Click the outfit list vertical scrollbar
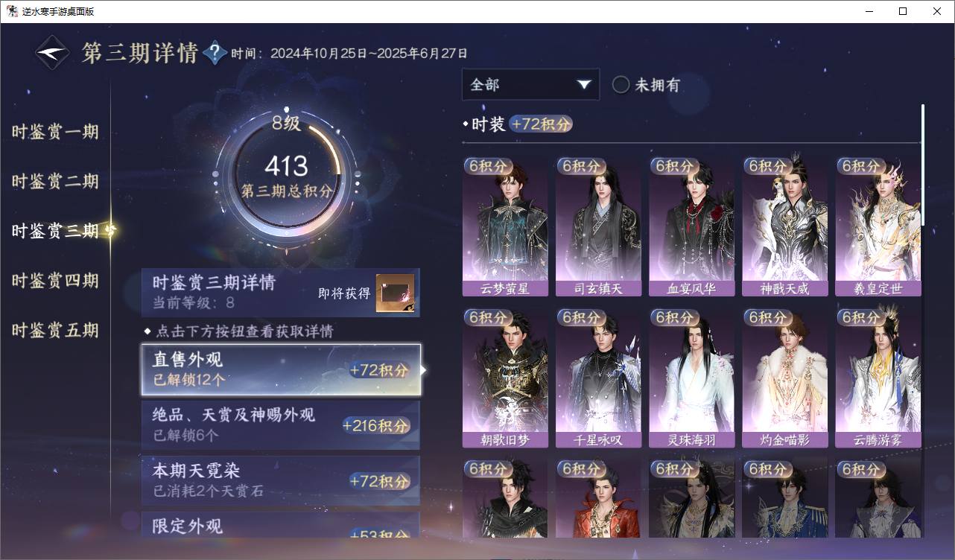The height and width of the screenshot is (560, 955). tap(923, 165)
